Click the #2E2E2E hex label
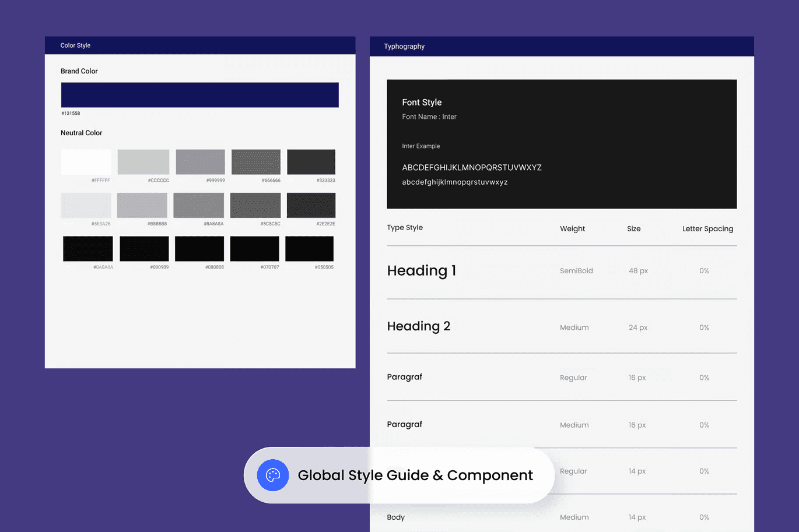Screen dimensions: 799x532 tap(326, 224)
